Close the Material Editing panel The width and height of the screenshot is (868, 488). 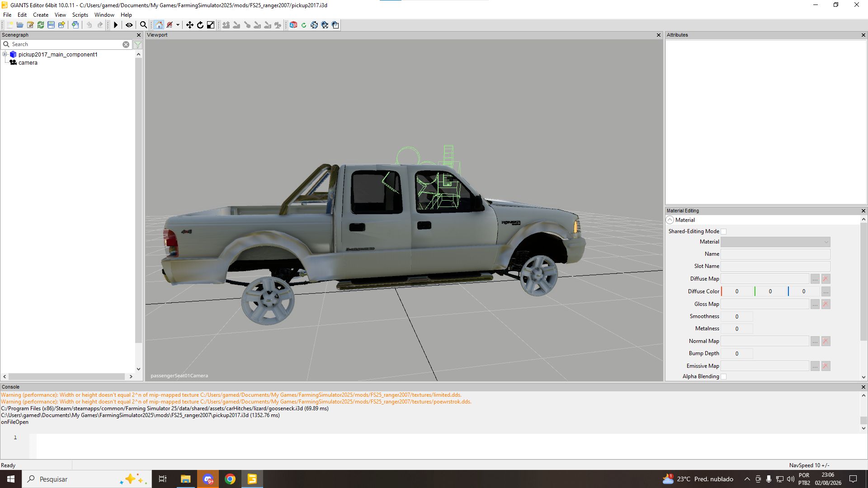863,211
